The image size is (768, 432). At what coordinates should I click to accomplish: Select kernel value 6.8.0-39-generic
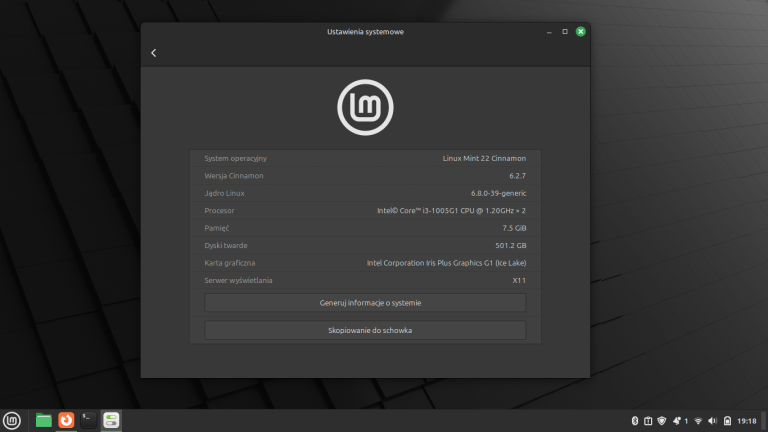tap(499, 193)
